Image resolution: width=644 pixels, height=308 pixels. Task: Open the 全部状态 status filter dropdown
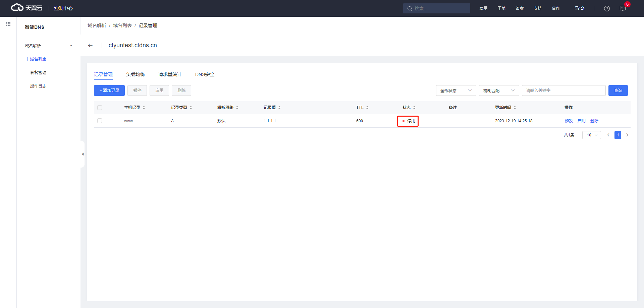[x=456, y=90]
